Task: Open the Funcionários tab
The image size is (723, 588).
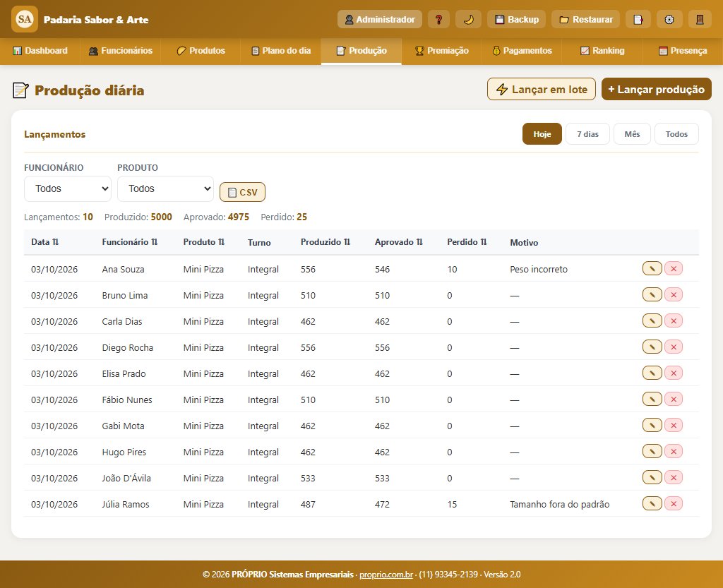Action: [120, 51]
